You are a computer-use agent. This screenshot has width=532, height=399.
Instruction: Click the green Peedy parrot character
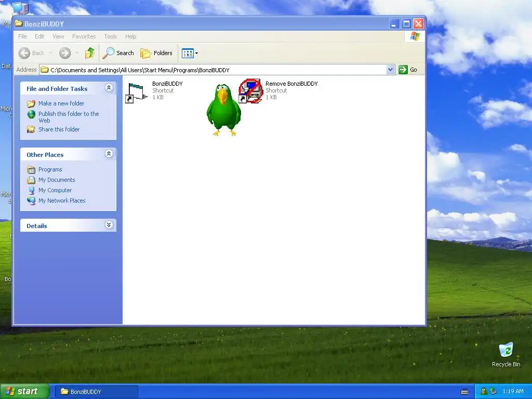(x=223, y=110)
